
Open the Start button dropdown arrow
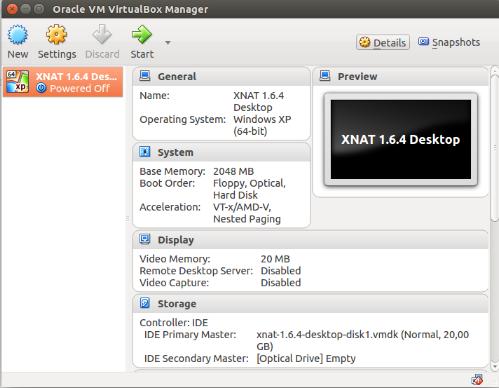tap(168, 43)
